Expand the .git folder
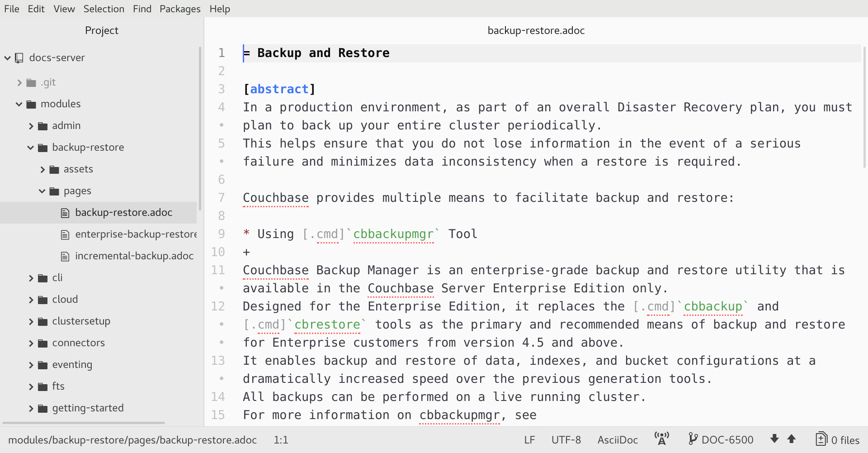Image resolution: width=868 pixels, height=453 pixels. pos(19,82)
